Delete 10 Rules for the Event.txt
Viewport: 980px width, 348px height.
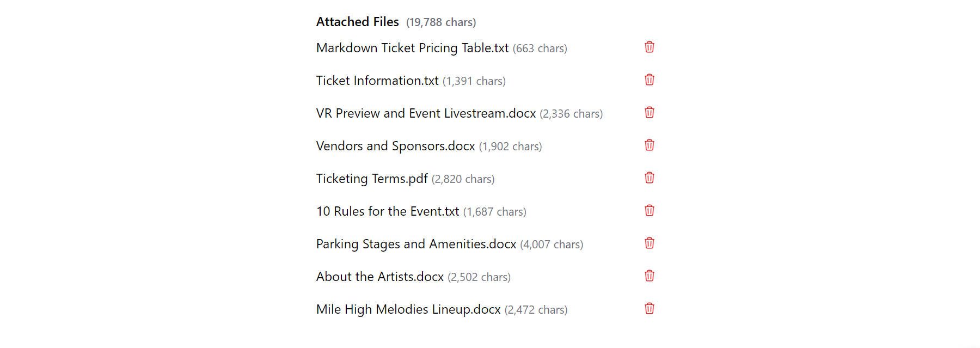pyautogui.click(x=649, y=211)
